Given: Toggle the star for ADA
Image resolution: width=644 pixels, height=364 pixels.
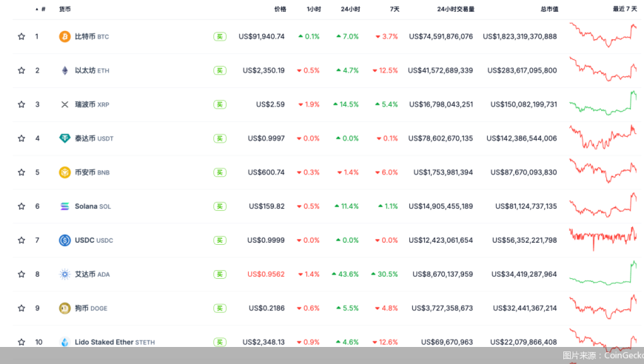Looking at the screenshot, I should [21, 274].
